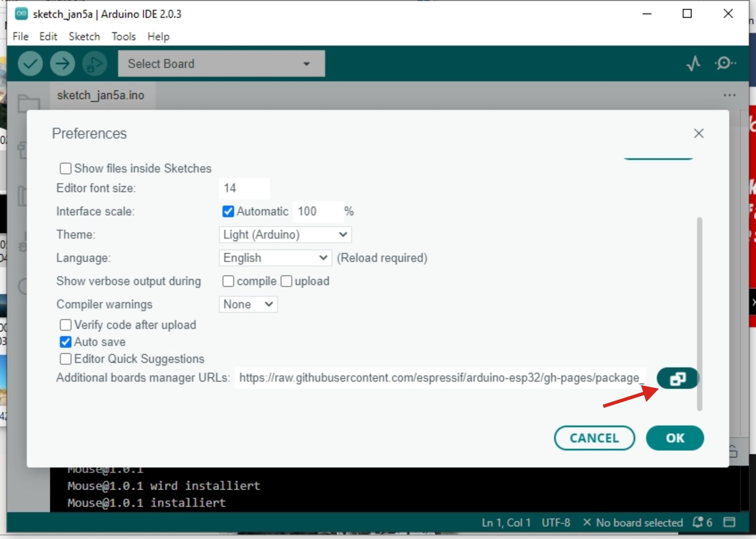The height and width of the screenshot is (539, 756).
Task: Open the Compiler warnings dropdown
Action: [248, 304]
